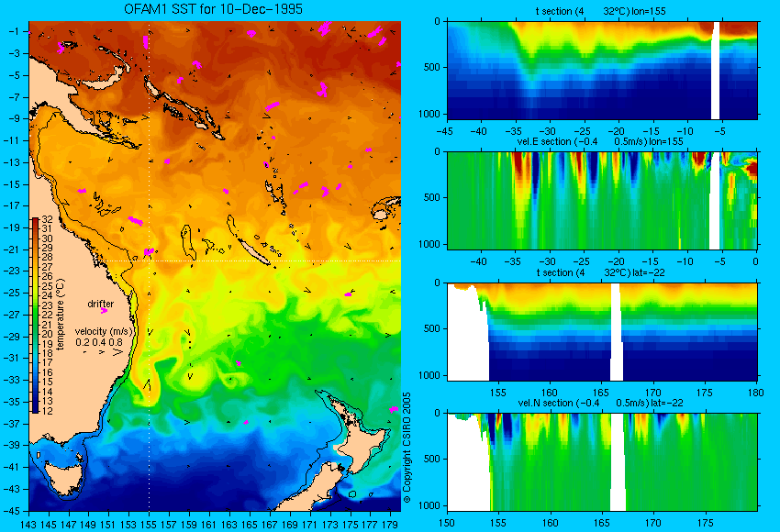Click the SST map longitude tick "143"
Viewport: 780px width, 532px height.
click(28, 524)
